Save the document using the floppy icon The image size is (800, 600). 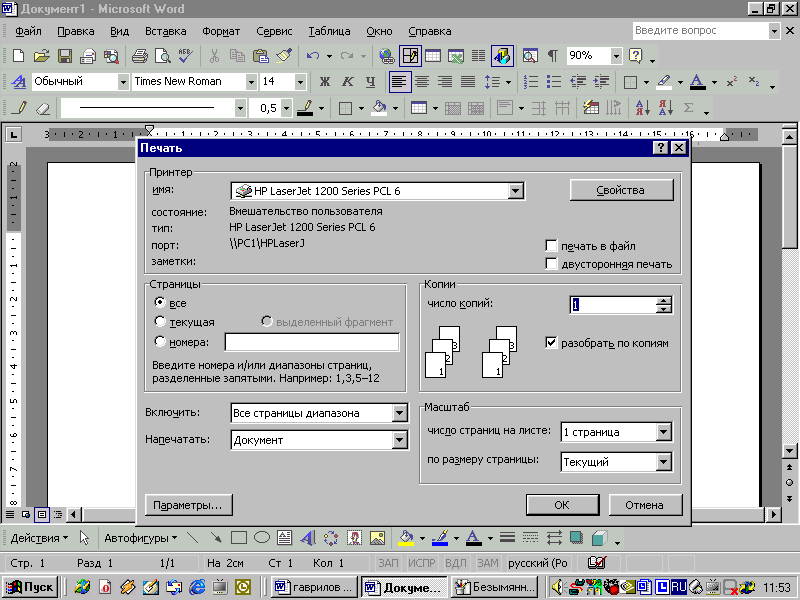[x=65, y=56]
